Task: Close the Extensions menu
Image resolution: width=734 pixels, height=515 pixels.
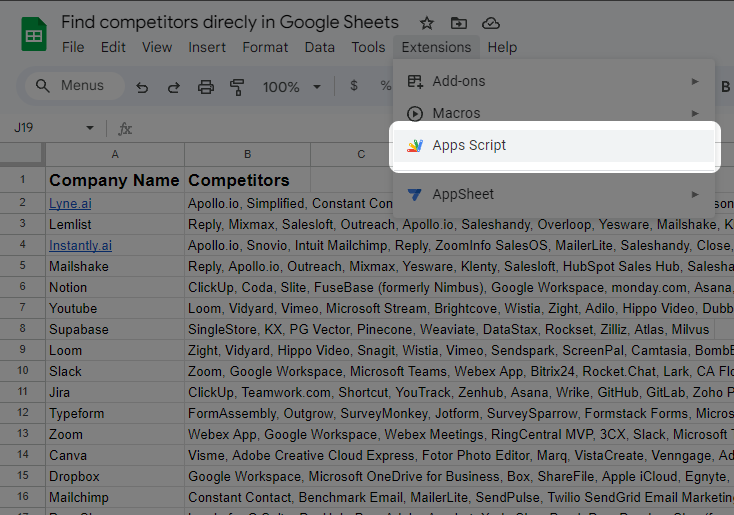Action: (436, 47)
